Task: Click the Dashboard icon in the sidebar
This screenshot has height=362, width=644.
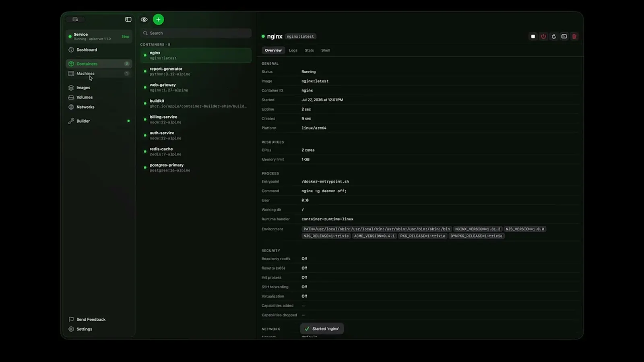Action: 71,50
